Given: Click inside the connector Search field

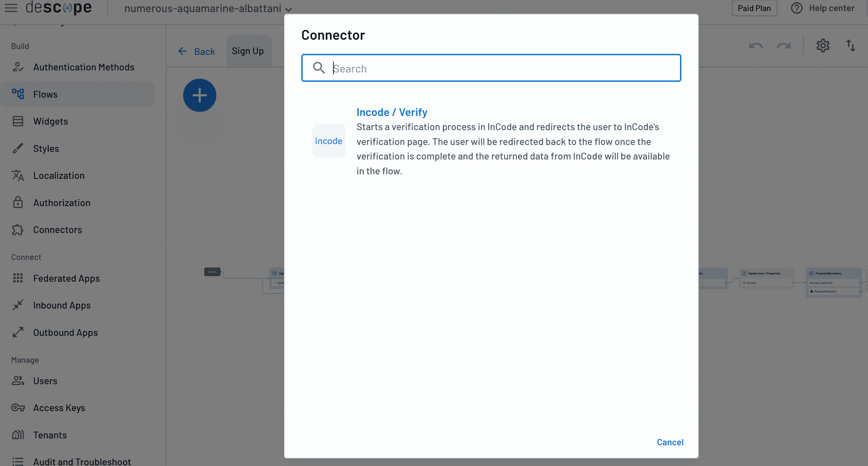Looking at the screenshot, I should pyautogui.click(x=491, y=68).
